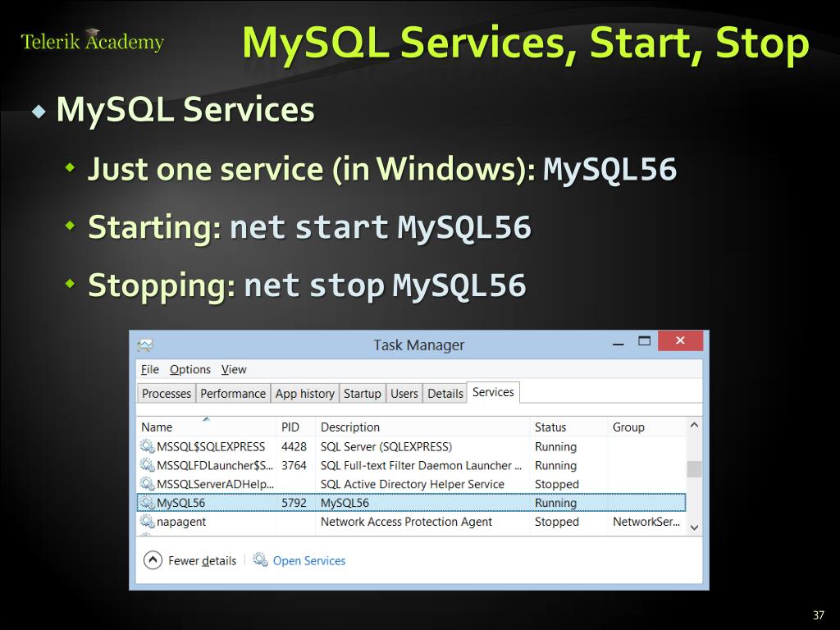Select the MySQL56 service name

180,503
